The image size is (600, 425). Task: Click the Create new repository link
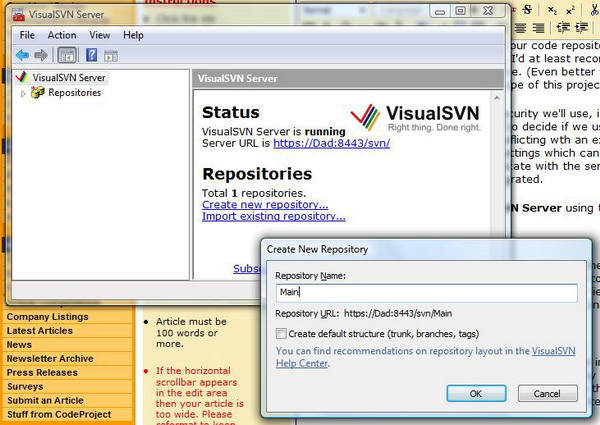265,205
